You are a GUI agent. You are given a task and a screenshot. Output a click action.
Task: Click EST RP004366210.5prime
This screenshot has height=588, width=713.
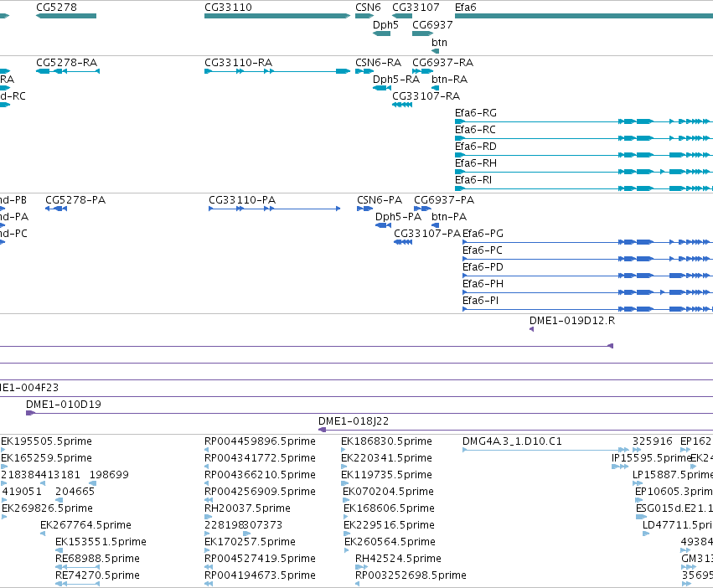tap(260, 475)
